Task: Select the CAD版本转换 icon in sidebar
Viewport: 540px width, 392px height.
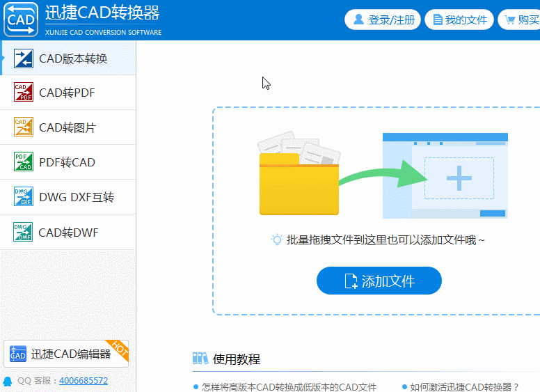Action: coord(24,58)
